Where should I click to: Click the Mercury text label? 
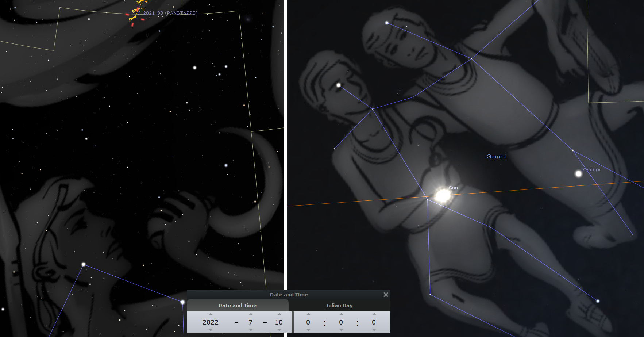click(x=591, y=169)
